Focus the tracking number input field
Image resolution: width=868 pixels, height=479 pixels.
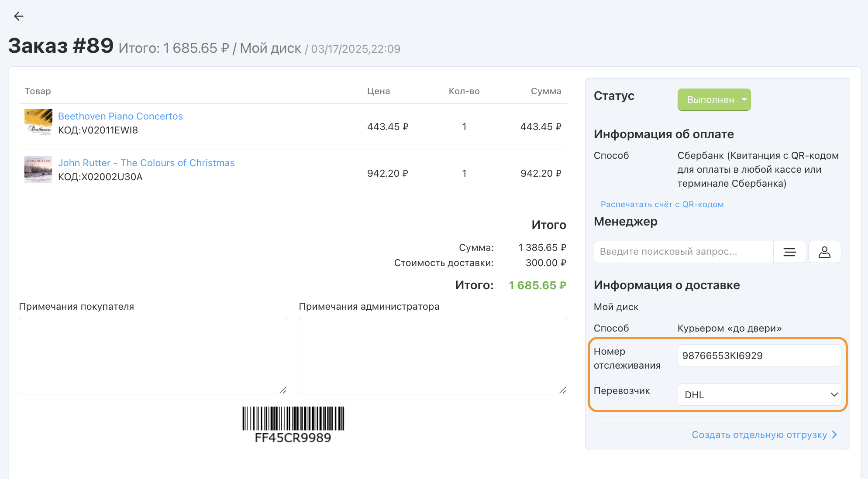click(759, 356)
